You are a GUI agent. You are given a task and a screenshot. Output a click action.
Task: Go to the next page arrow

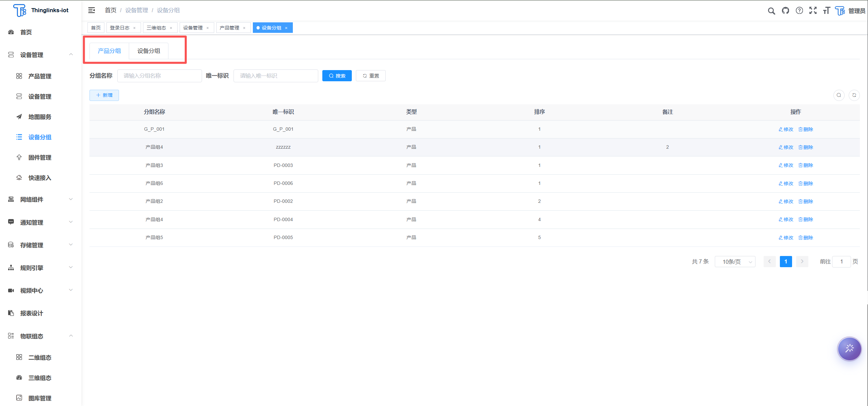click(802, 261)
